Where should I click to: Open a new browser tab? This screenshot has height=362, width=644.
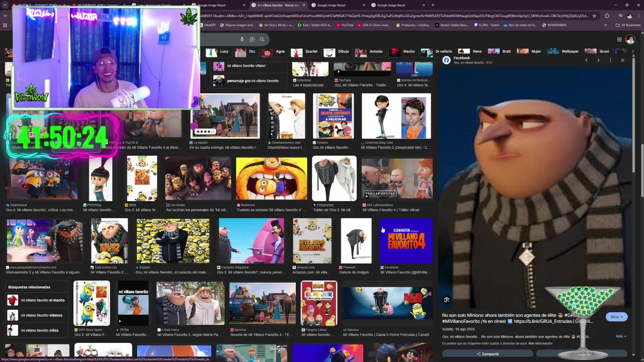(433, 5)
